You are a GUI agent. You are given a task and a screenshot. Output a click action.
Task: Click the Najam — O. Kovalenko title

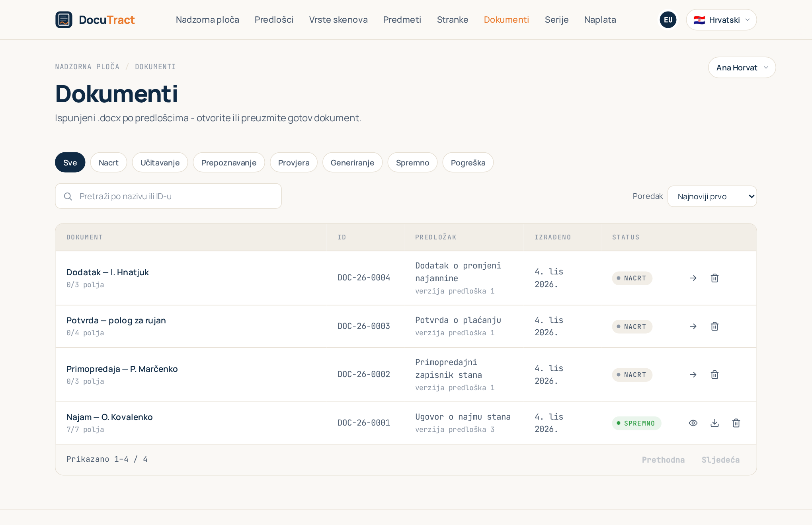pyautogui.click(x=109, y=417)
